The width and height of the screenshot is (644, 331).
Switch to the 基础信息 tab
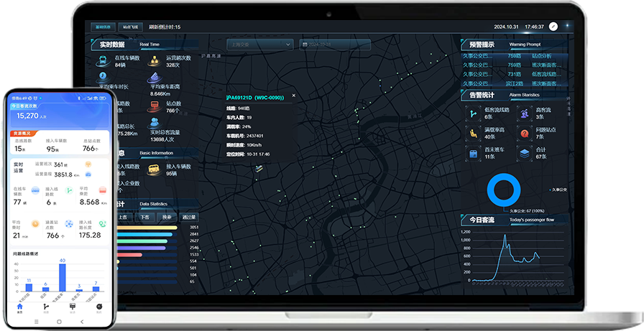[103, 27]
